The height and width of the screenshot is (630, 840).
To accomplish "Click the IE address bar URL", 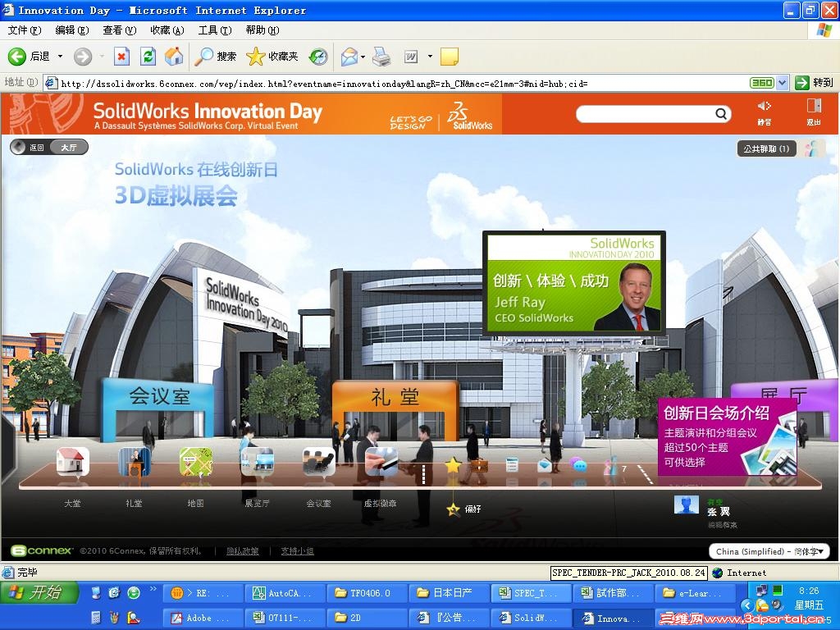I will click(324, 84).
